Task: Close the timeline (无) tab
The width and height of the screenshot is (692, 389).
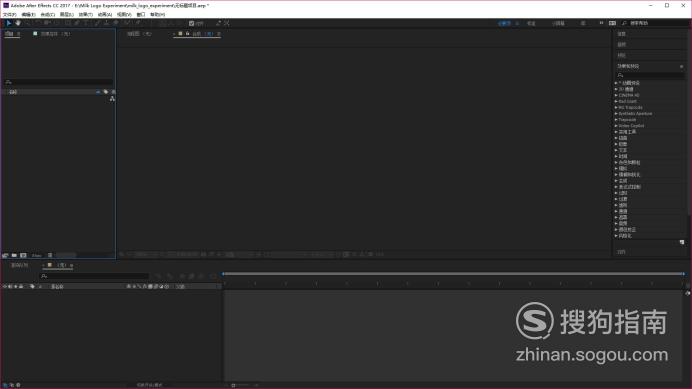Action: pos(43,265)
